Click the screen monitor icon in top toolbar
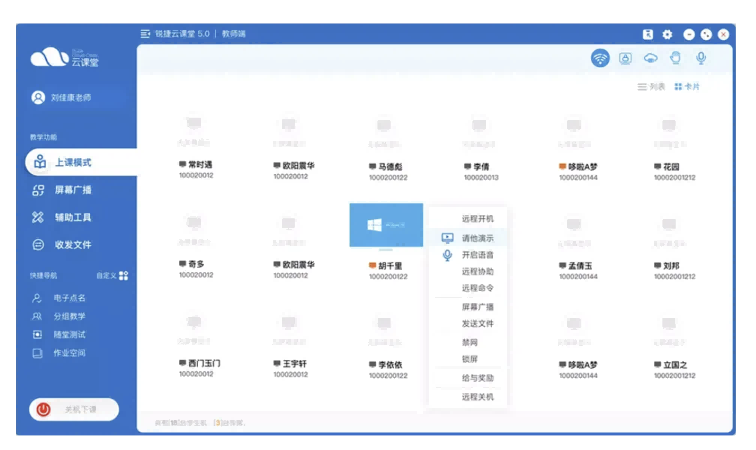This screenshot has height=450, width=756. click(625, 58)
